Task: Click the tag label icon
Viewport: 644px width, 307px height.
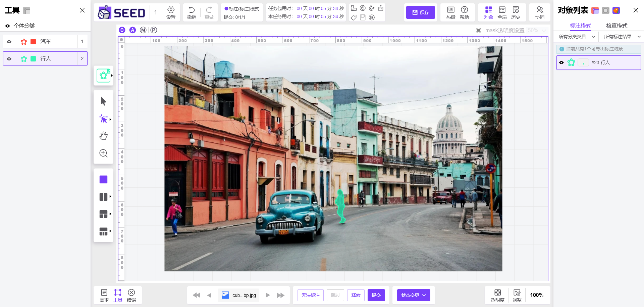Action: 354,17
